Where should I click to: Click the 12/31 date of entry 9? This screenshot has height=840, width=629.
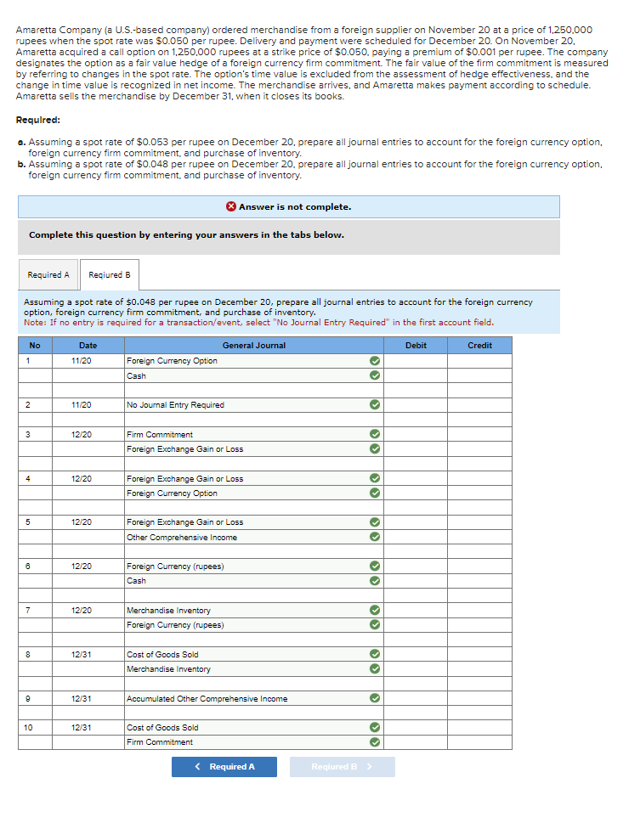pyautogui.click(x=82, y=698)
